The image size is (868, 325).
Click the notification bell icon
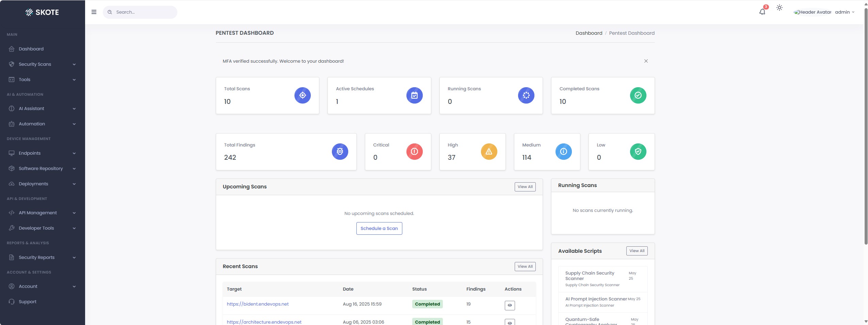(x=762, y=12)
